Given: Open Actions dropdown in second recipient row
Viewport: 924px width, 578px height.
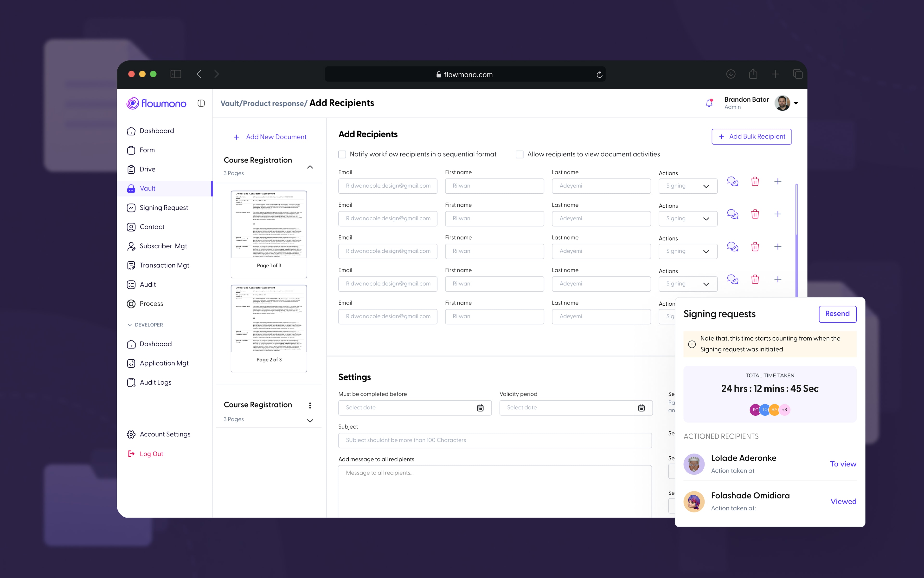Looking at the screenshot, I should (x=688, y=219).
